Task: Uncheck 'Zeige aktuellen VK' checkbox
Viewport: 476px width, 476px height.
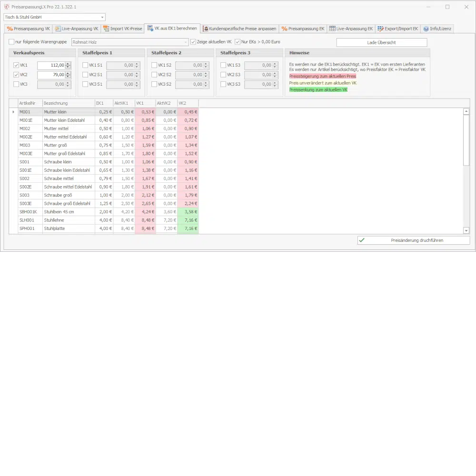Action: (193, 42)
